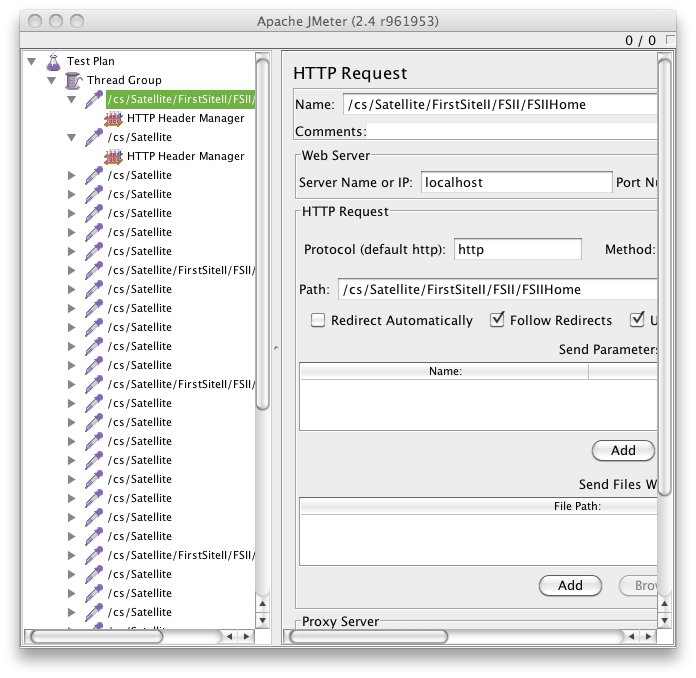Click the HTTP Request panel scroll down arrow
Screen dimensions: 696x678
pos(664,621)
